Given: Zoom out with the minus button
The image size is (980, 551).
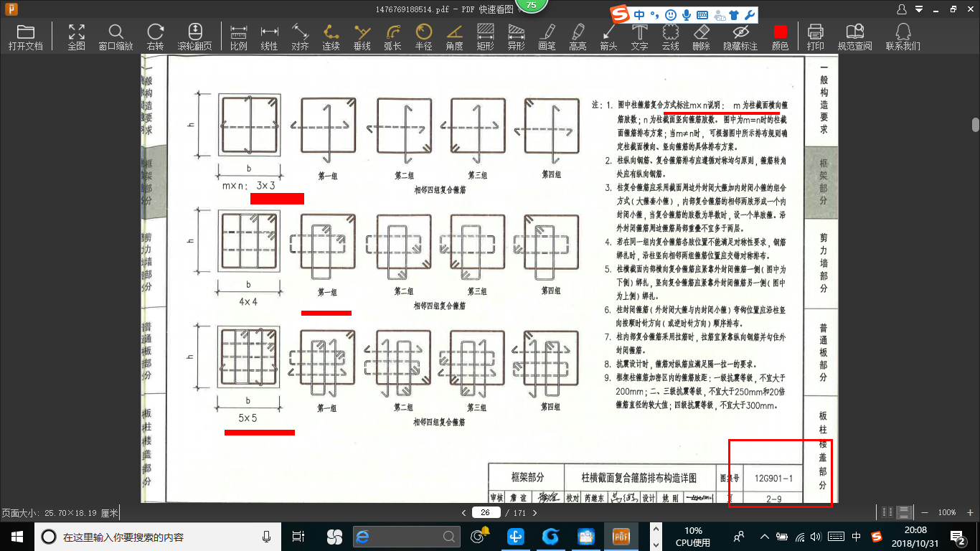Looking at the screenshot, I should (x=924, y=512).
